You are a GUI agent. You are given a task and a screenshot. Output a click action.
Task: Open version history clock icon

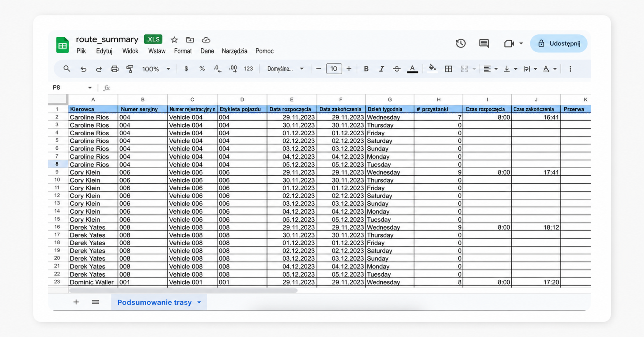(460, 43)
